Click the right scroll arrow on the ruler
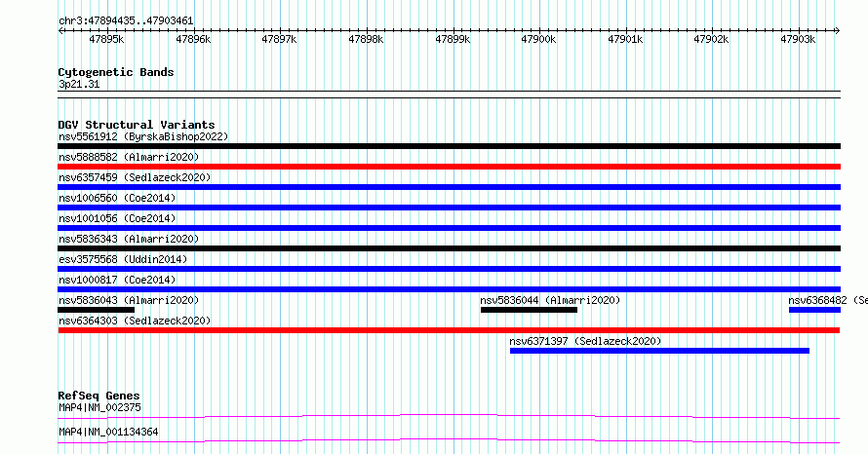Viewport: 868px width, 454px height. (x=837, y=31)
